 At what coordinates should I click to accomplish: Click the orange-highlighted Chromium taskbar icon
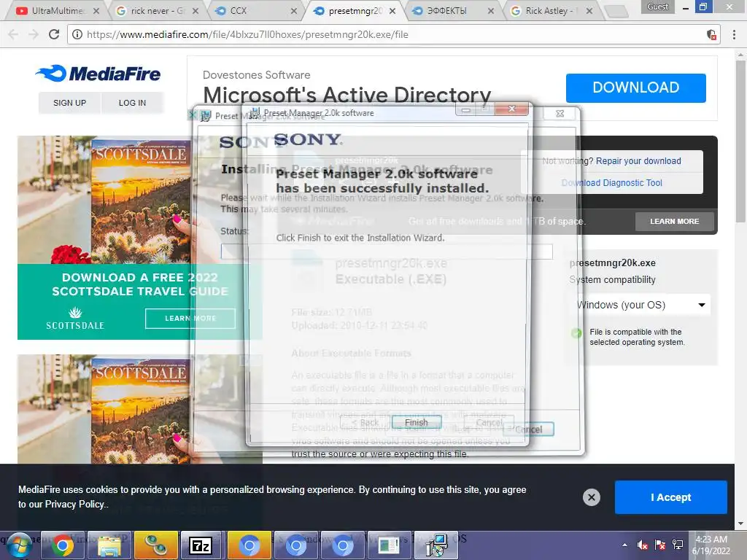point(249,545)
